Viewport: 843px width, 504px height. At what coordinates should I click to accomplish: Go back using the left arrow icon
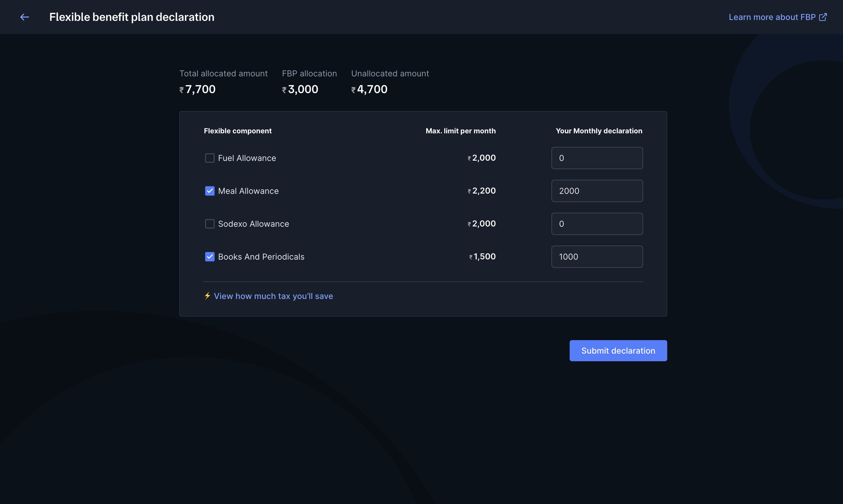coord(24,17)
